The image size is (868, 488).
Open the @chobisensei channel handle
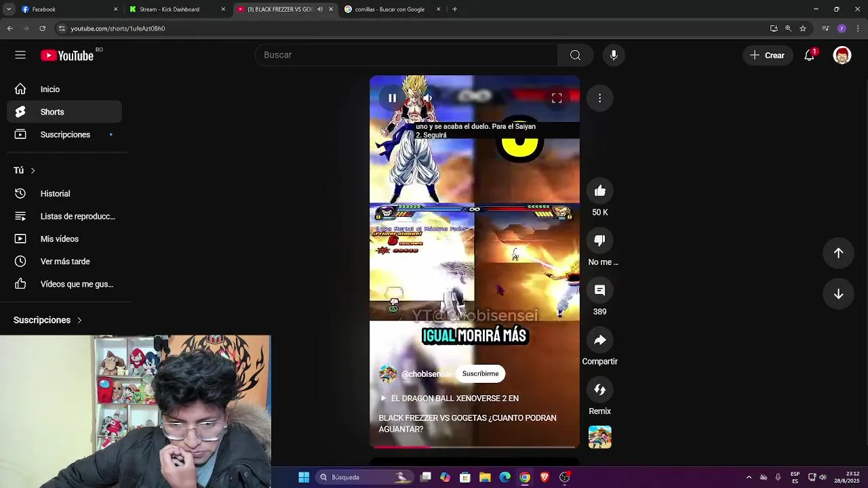(x=426, y=374)
